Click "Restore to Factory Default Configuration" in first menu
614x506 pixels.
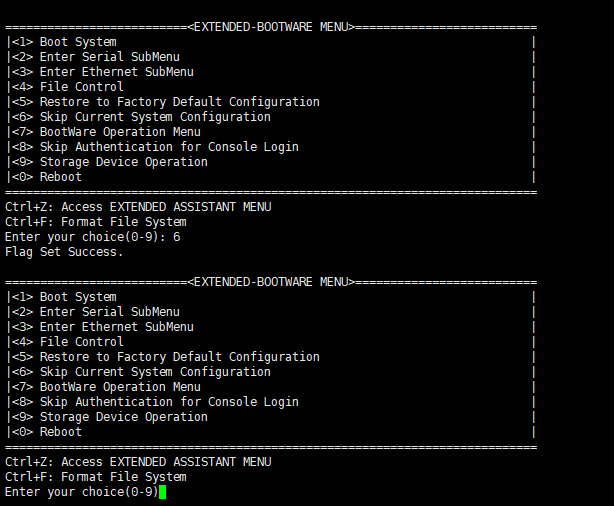coord(179,102)
